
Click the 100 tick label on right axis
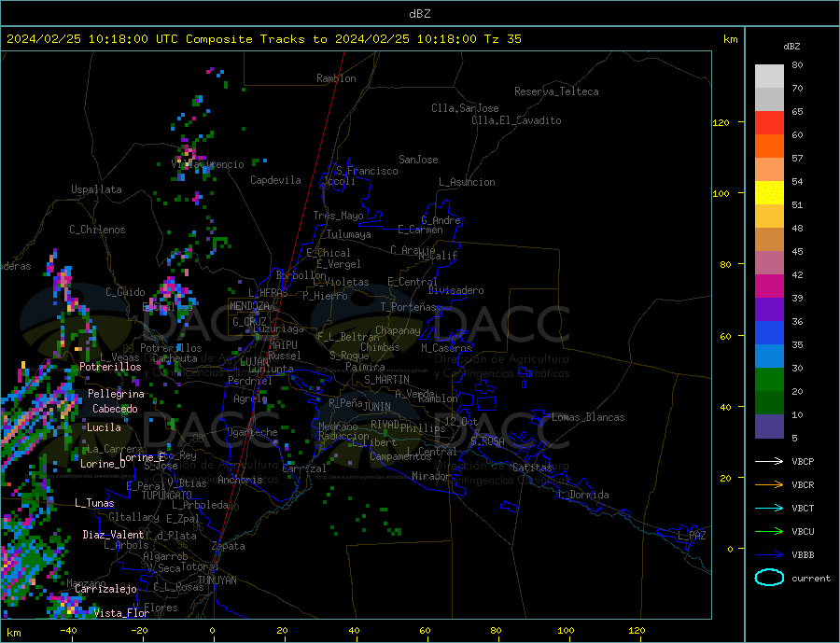point(721,193)
